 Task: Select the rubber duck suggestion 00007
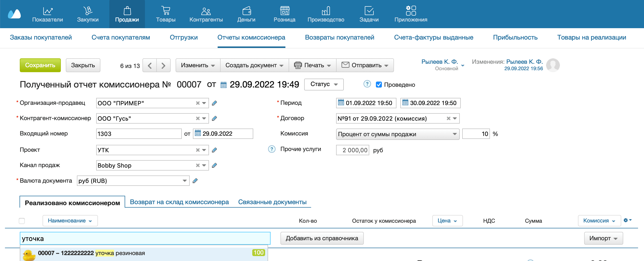click(x=100, y=253)
